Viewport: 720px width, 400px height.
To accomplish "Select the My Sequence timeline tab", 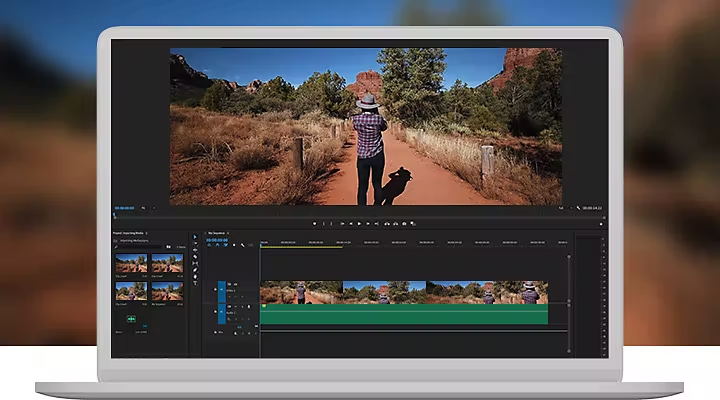I will 218,233.
